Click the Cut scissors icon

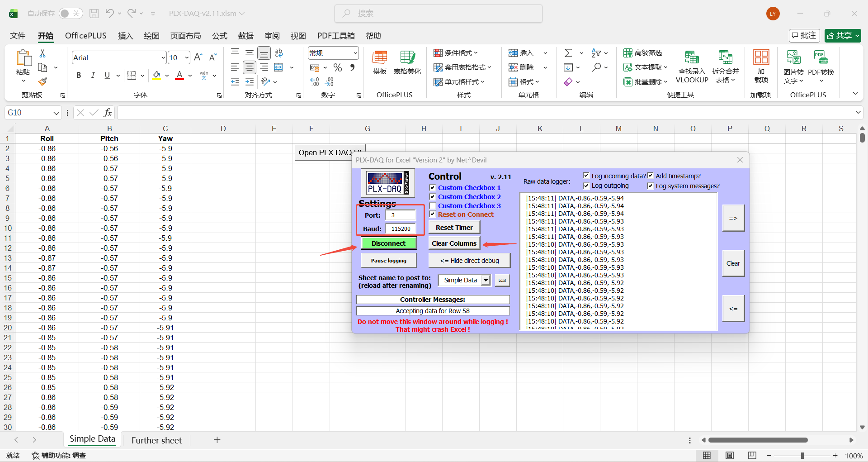click(42, 53)
